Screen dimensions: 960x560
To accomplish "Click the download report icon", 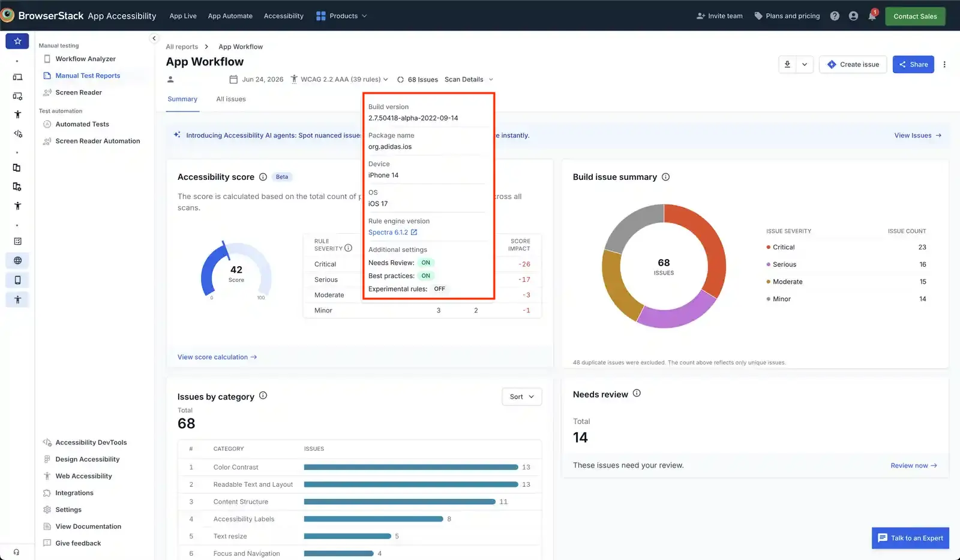I will pyautogui.click(x=787, y=64).
